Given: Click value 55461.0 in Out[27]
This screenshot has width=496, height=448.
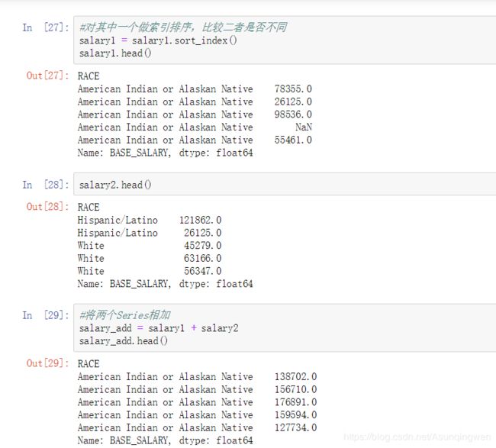Looking at the screenshot, I should 293,140.
